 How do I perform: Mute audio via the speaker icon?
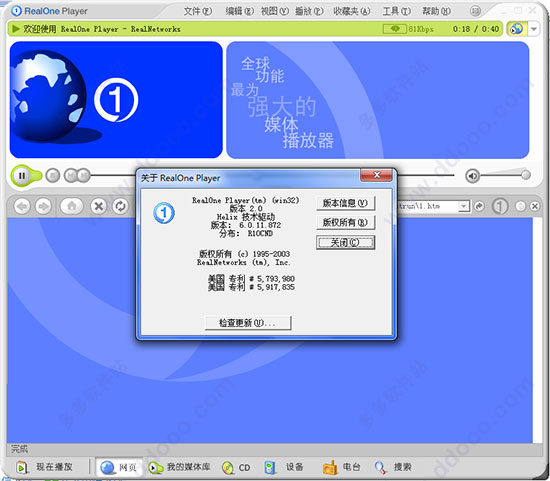click(x=472, y=176)
